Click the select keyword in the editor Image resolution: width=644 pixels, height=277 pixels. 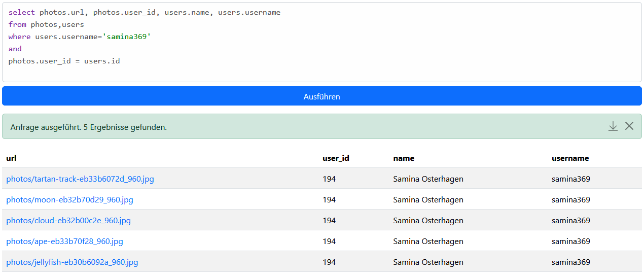click(22, 12)
